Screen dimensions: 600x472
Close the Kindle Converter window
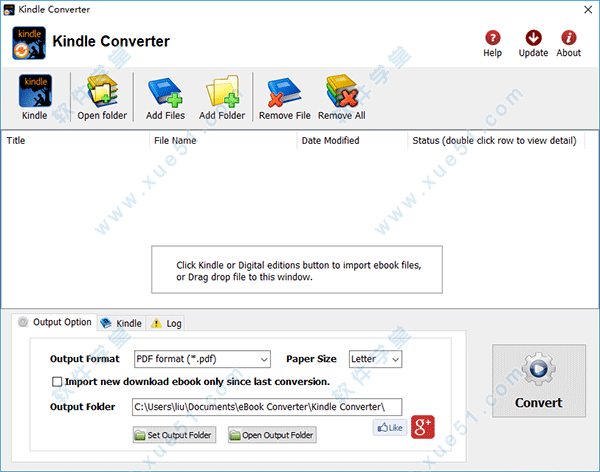(588, 10)
